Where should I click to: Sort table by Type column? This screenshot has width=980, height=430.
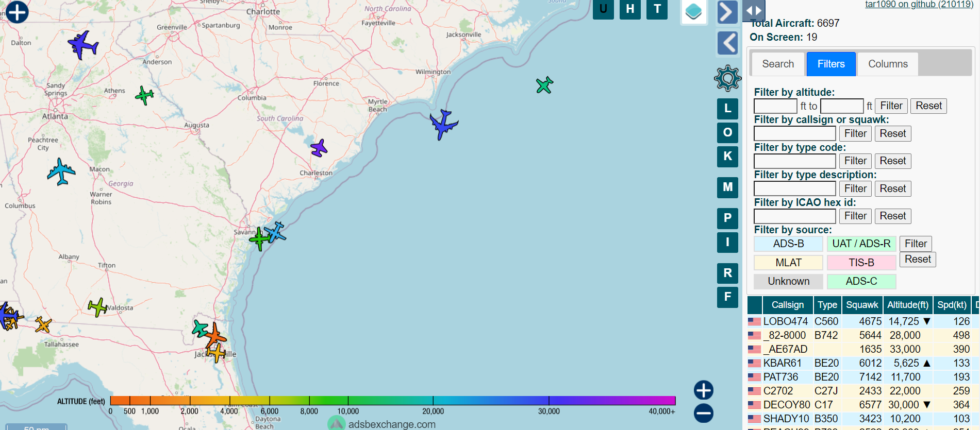(x=827, y=305)
